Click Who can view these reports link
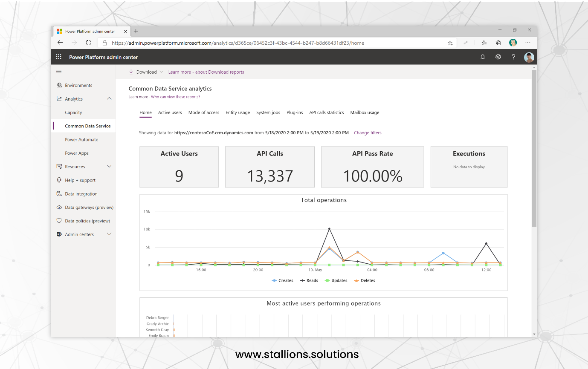 175,97
